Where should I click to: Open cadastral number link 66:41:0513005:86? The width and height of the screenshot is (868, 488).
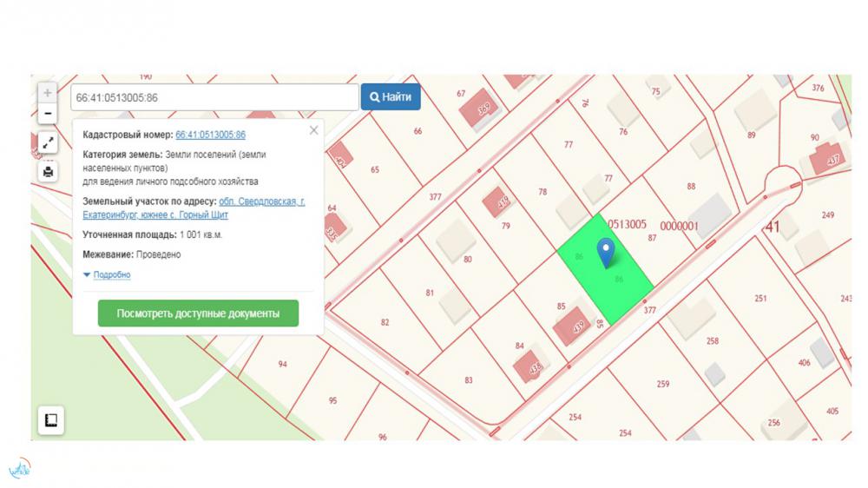pos(210,135)
